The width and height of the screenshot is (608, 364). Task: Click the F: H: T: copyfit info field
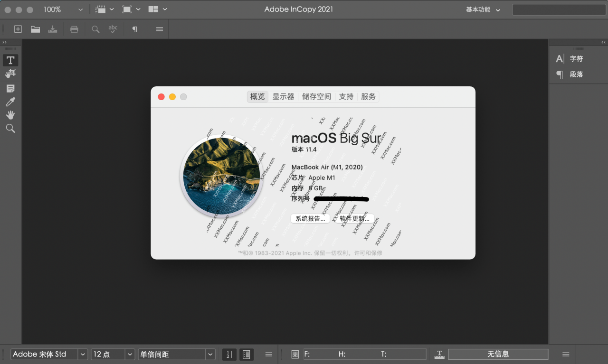pos(365,354)
